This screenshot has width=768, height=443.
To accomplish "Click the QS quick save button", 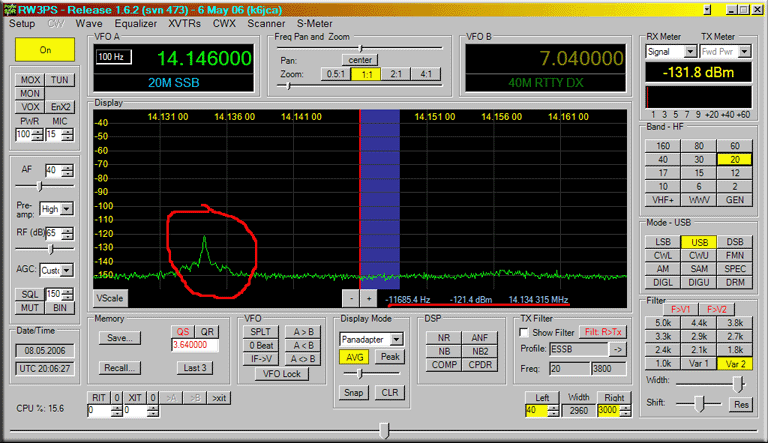I will tap(182, 332).
